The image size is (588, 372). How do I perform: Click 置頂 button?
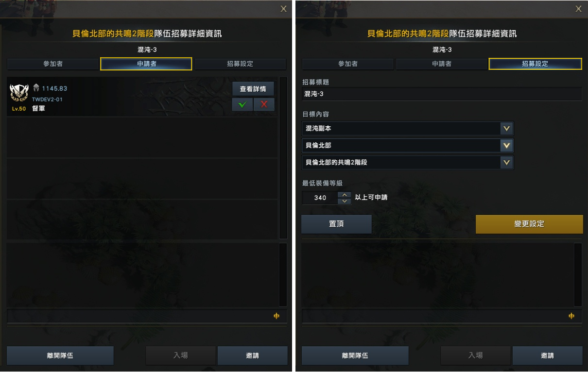(336, 224)
